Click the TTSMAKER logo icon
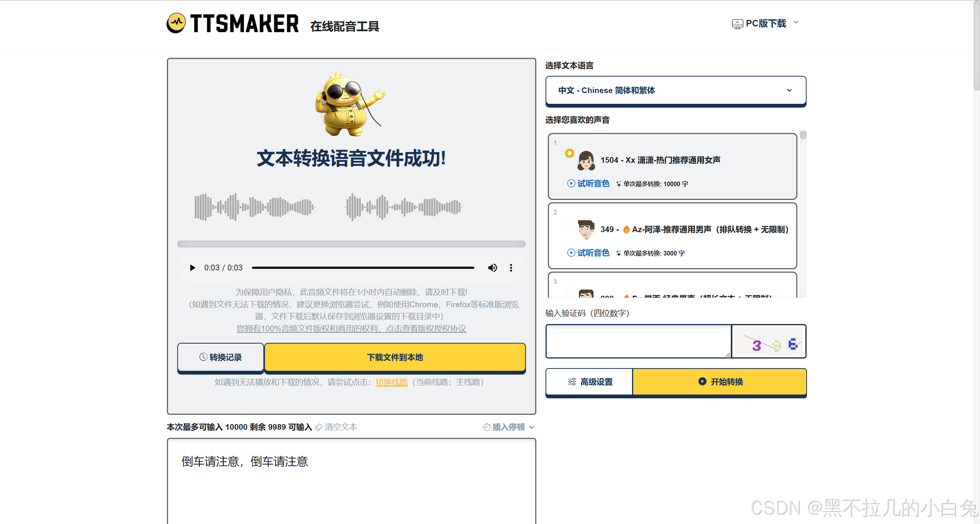980x524 pixels. click(176, 23)
